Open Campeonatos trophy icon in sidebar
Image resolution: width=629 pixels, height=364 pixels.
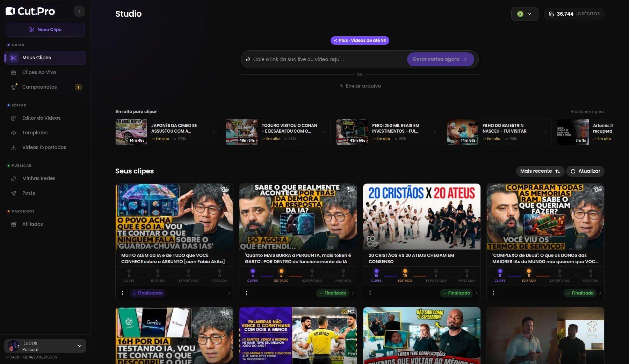[x=14, y=87]
